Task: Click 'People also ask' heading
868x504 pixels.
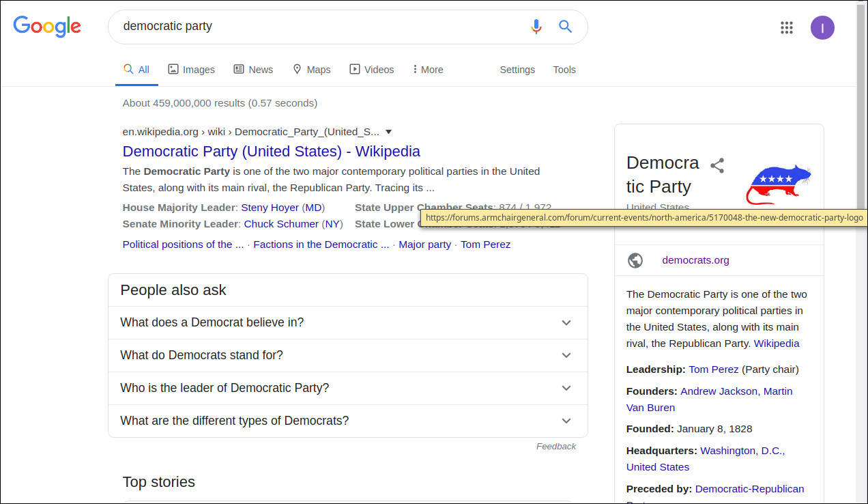Action: click(x=173, y=290)
